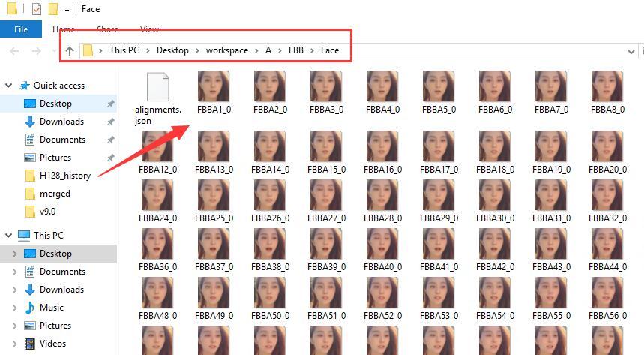The width and height of the screenshot is (644, 355).
Task: Open Desktop under Quick access
Action: coord(55,104)
